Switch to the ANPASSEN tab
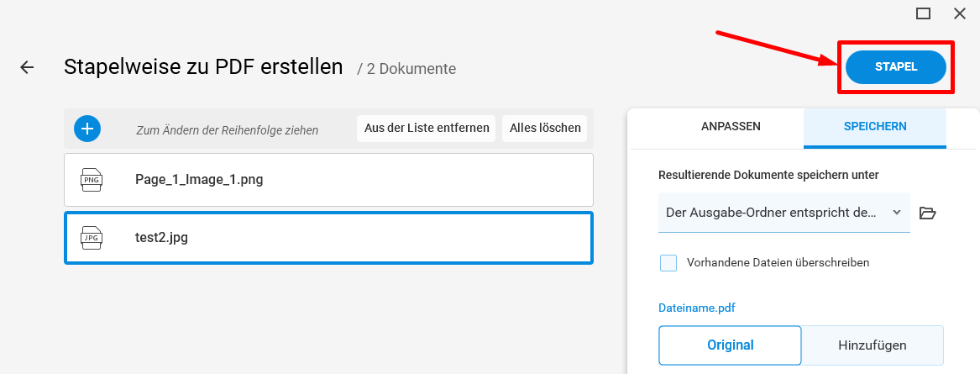 tap(731, 126)
